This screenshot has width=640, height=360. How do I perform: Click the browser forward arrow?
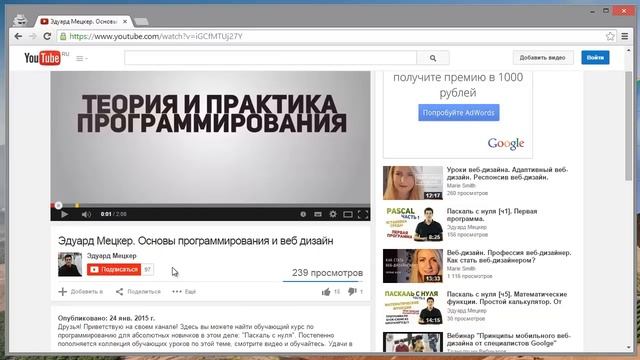point(33,36)
